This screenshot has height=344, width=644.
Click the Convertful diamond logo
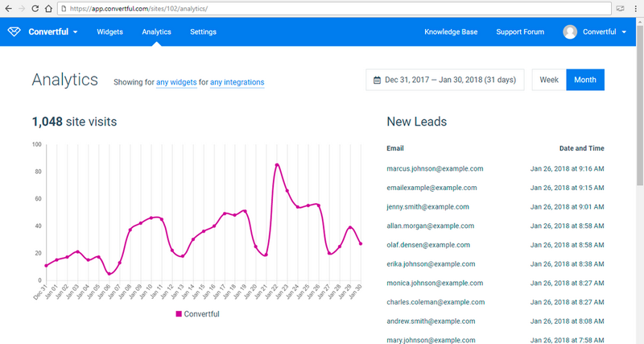[14, 31]
